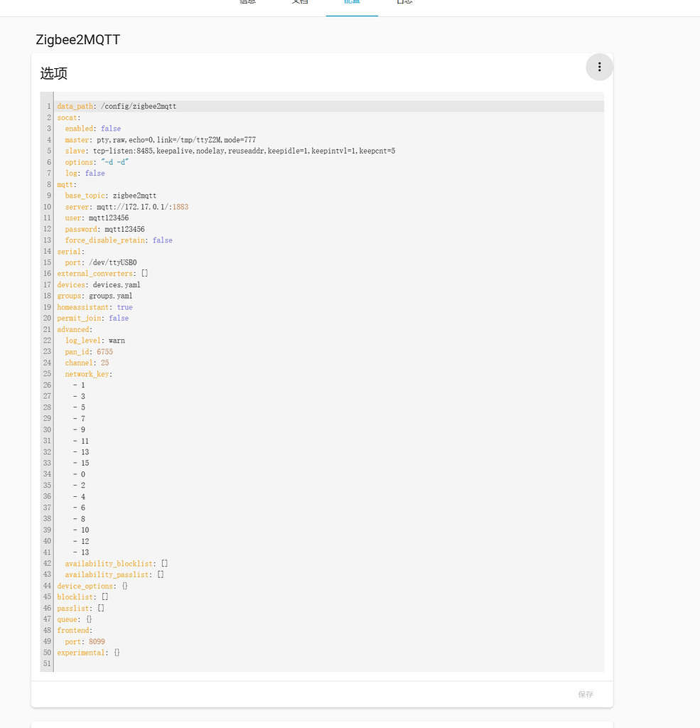Image resolution: width=700 pixels, height=728 pixels.
Task: Click 'enabled: false' under socat
Action: [x=93, y=129]
